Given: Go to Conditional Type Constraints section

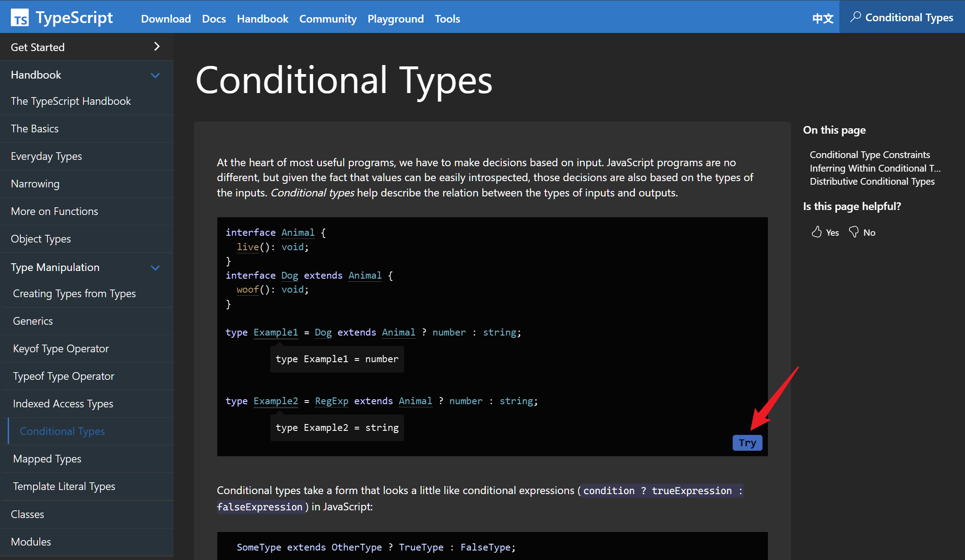Looking at the screenshot, I should 869,155.
